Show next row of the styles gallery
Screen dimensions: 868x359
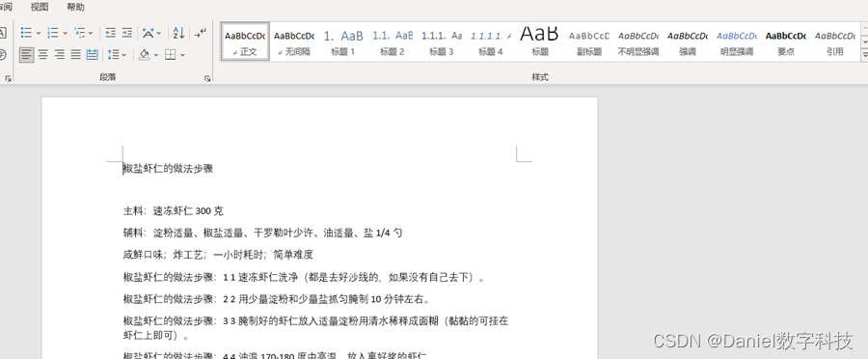864,42
